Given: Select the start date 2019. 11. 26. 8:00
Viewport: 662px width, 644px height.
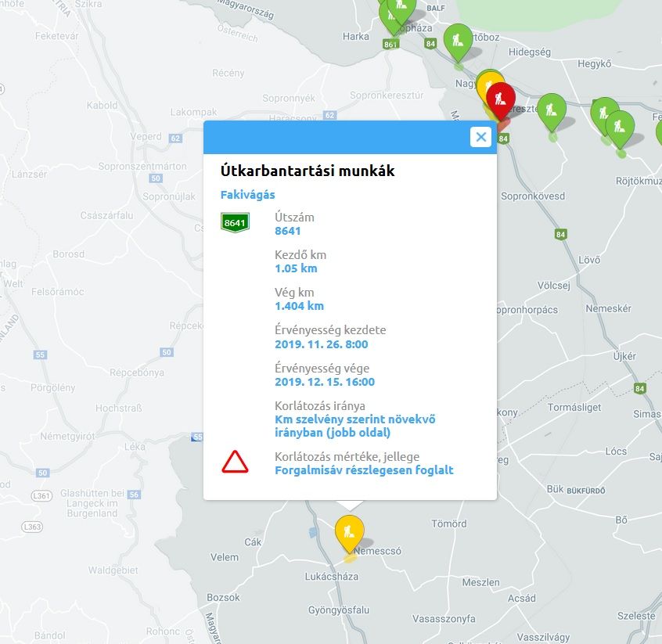Looking at the screenshot, I should (x=322, y=344).
